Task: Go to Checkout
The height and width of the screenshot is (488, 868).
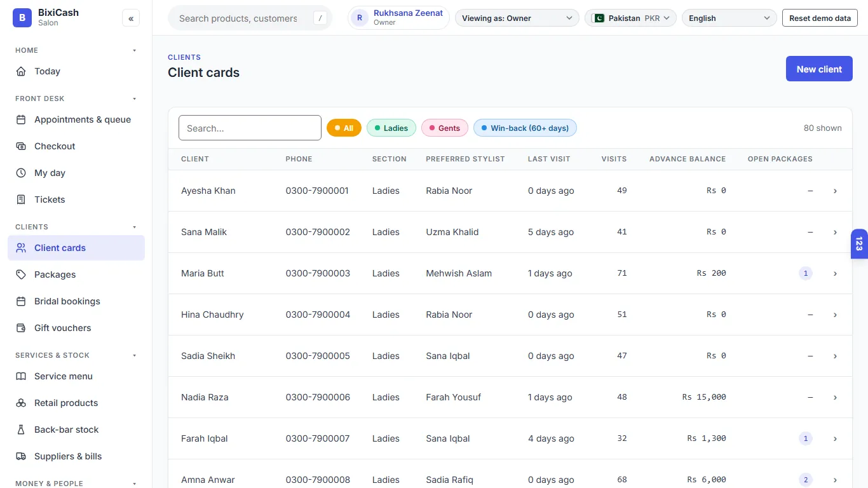Action: pos(76,146)
